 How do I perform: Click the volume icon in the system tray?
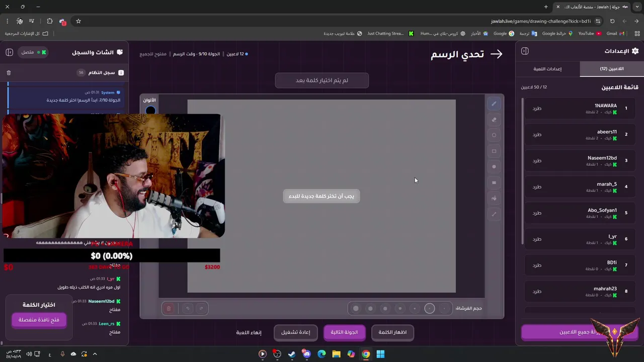pyautogui.click(x=29, y=354)
